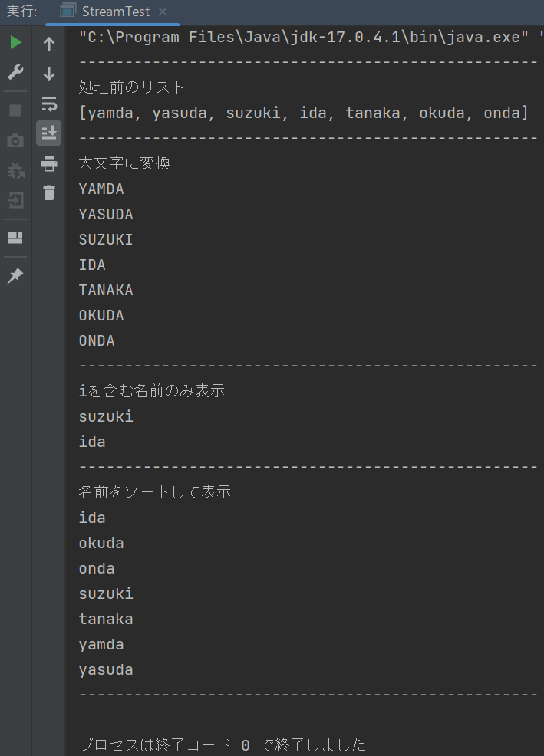Click inside the console output area

[x=307, y=460]
